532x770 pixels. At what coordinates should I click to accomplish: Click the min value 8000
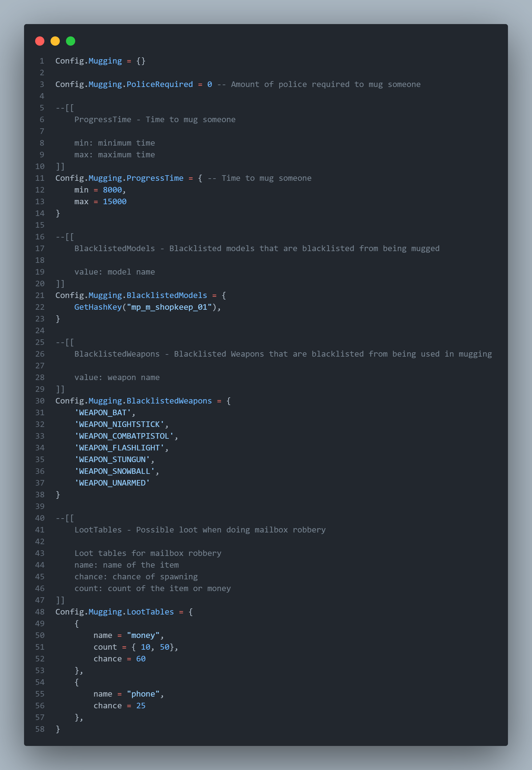[x=112, y=190]
